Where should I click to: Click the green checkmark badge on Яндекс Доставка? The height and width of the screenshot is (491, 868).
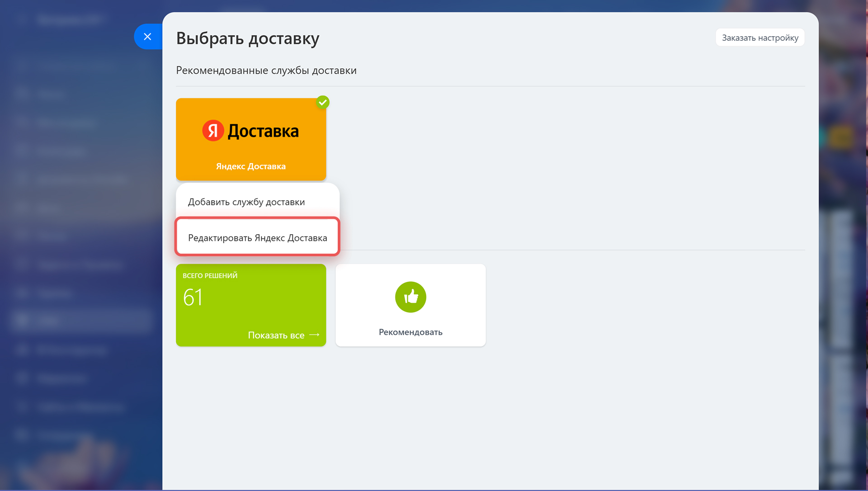[x=323, y=102]
